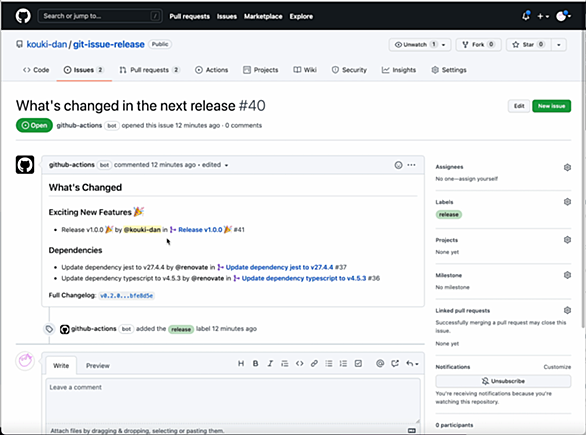586x435 pixels.
Task: Insert bulleted list icon
Action: click(329, 363)
